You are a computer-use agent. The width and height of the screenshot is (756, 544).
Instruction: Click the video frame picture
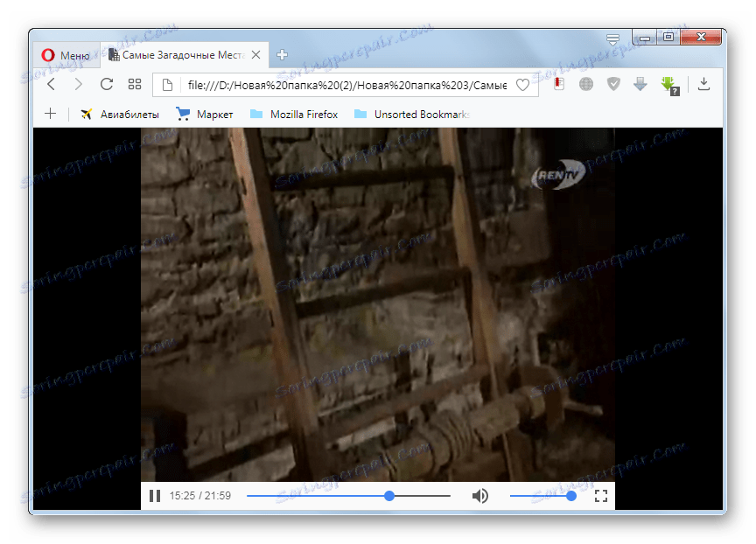point(377,304)
